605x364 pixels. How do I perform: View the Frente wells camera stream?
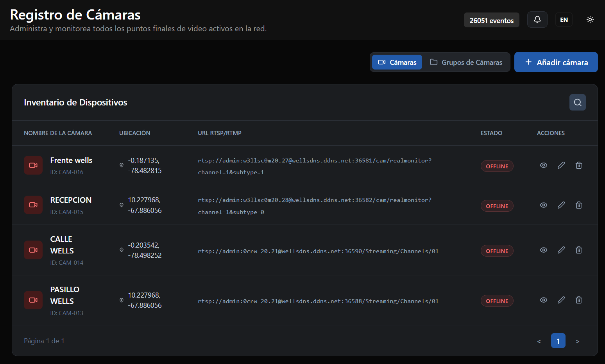(544, 165)
